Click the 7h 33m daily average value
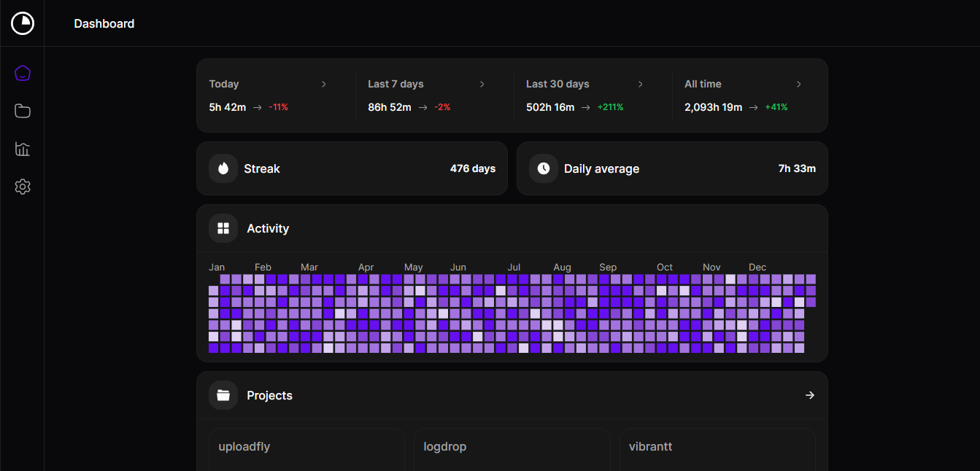Screen dimensions: 980x471 coord(797,168)
